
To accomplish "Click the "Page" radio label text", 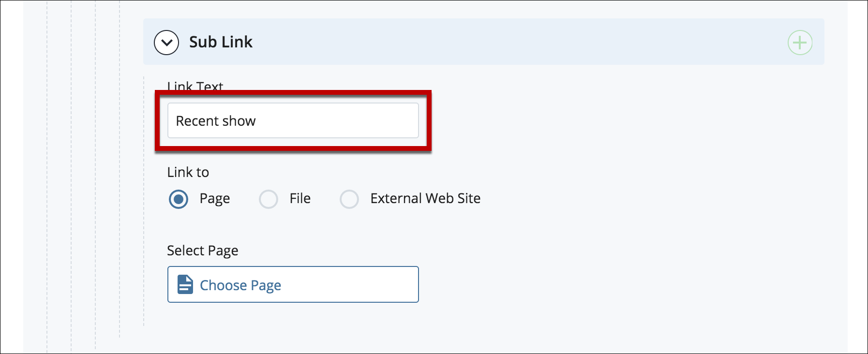I will [x=215, y=199].
